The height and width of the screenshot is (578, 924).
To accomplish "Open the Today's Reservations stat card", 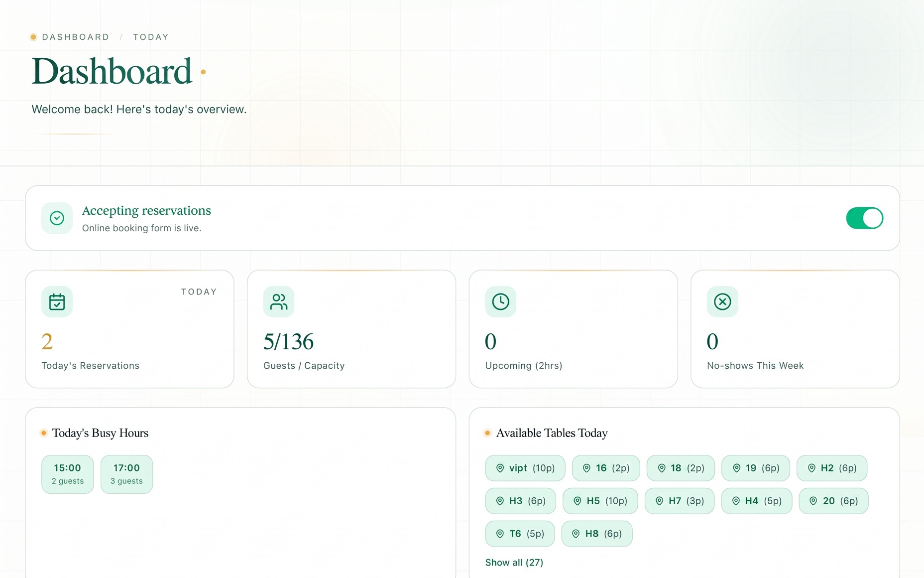I will click(129, 329).
